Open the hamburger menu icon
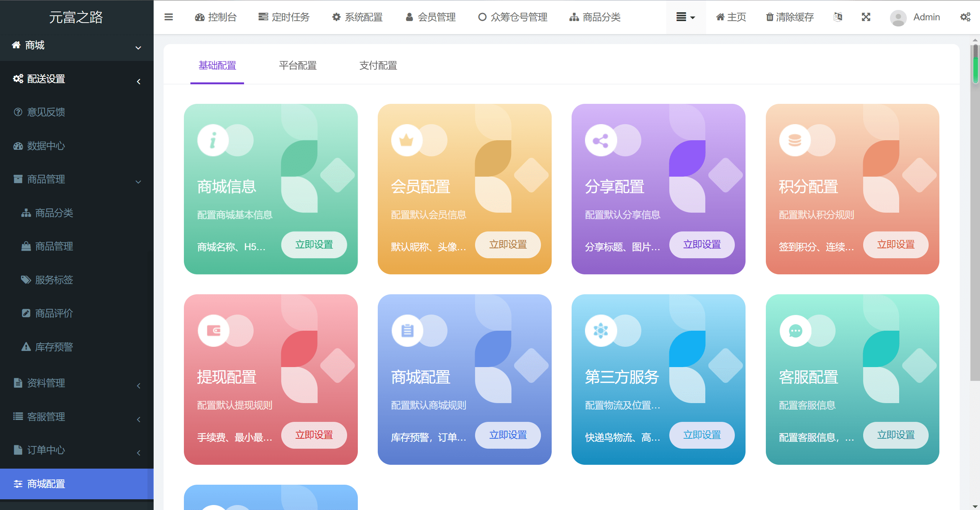Viewport: 980px width, 510px height. coord(168,17)
